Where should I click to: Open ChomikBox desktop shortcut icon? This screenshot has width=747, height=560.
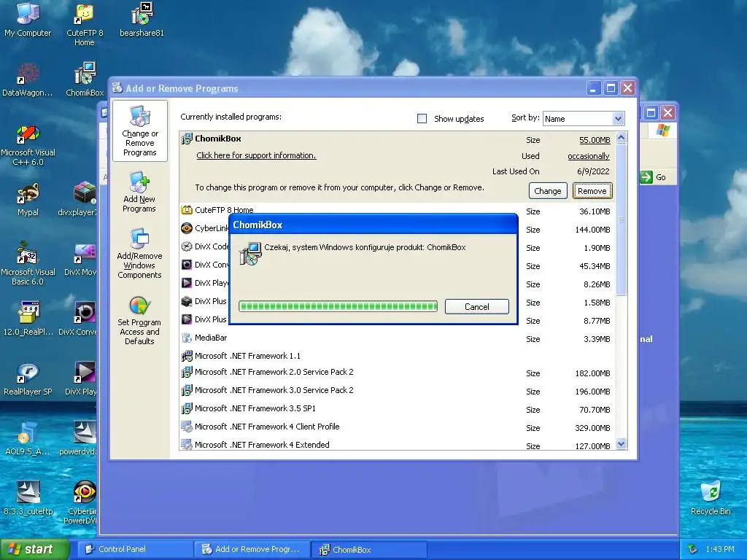pos(85,80)
